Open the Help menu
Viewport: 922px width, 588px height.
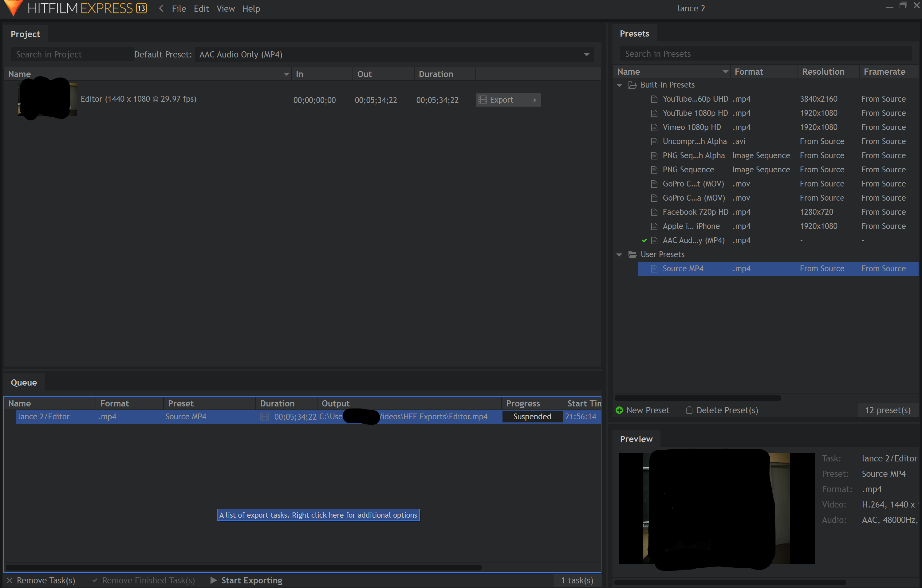(x=251, y=8)
